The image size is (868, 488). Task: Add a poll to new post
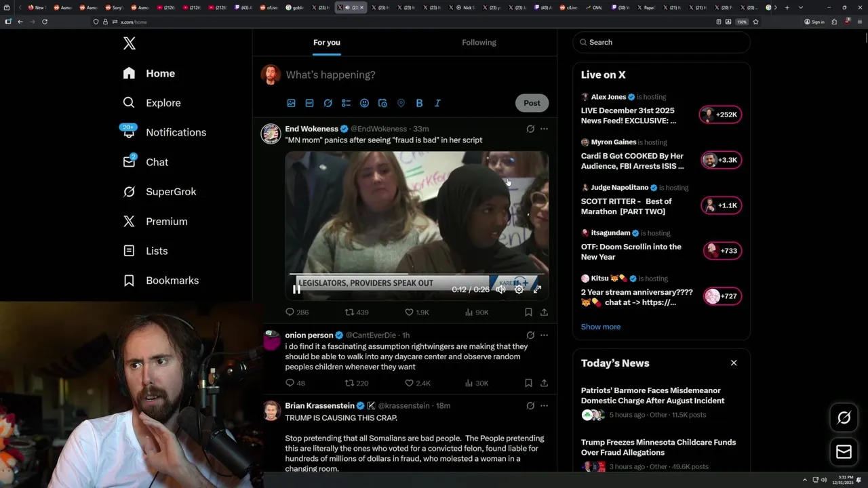pos(346,103)
